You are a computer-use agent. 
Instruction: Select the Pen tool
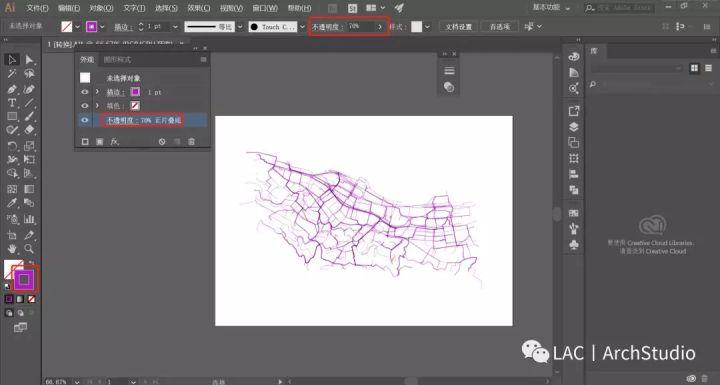[12, 89]
